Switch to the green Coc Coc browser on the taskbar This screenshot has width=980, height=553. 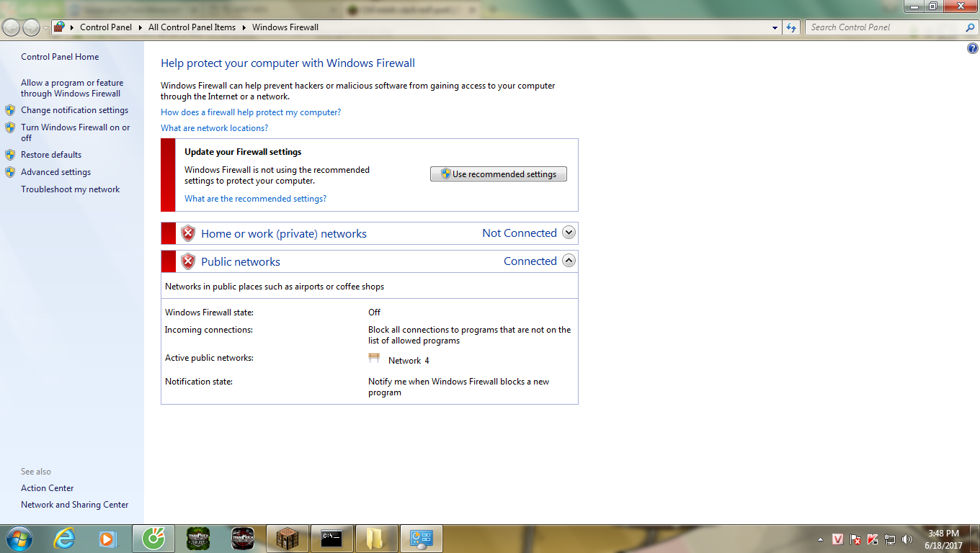point(153,539)
